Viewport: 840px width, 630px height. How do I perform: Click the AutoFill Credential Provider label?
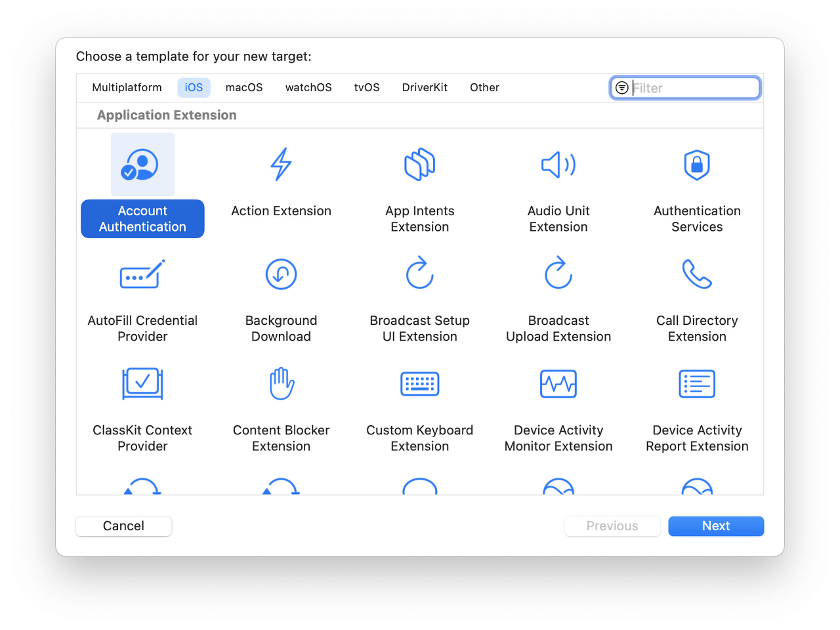142,328
